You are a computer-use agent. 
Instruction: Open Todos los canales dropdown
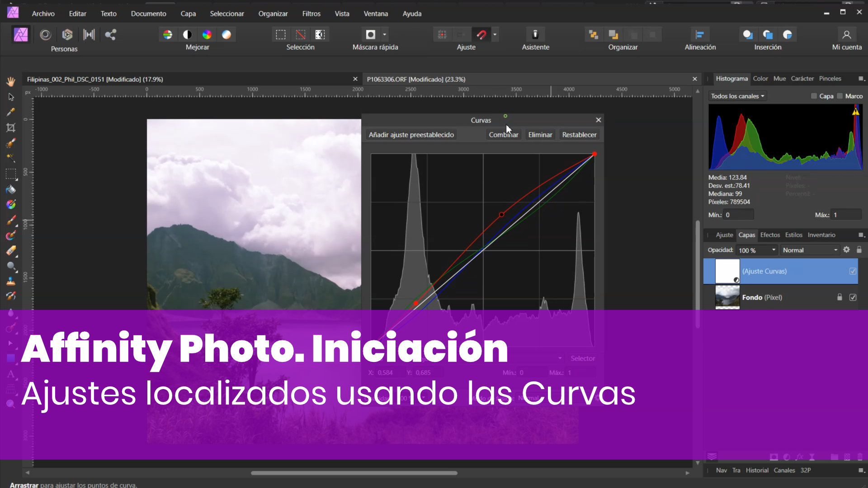737,96
